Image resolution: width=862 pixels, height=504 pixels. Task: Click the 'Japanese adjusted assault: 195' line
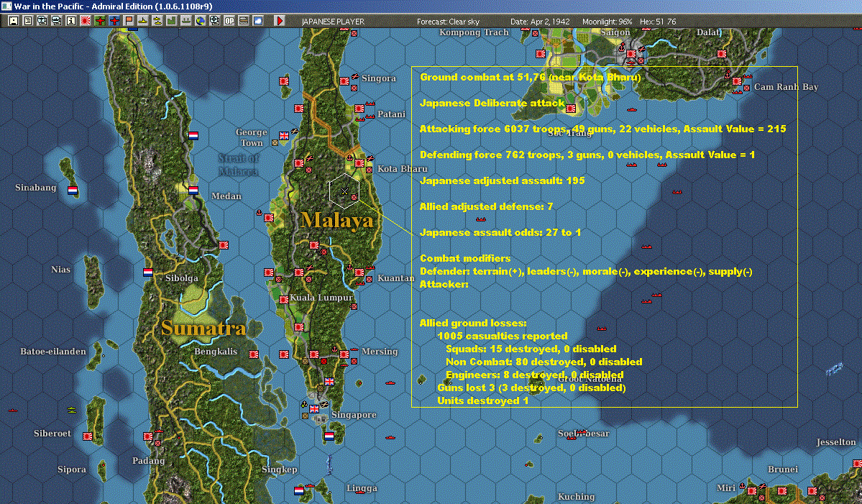click(502, 180)
